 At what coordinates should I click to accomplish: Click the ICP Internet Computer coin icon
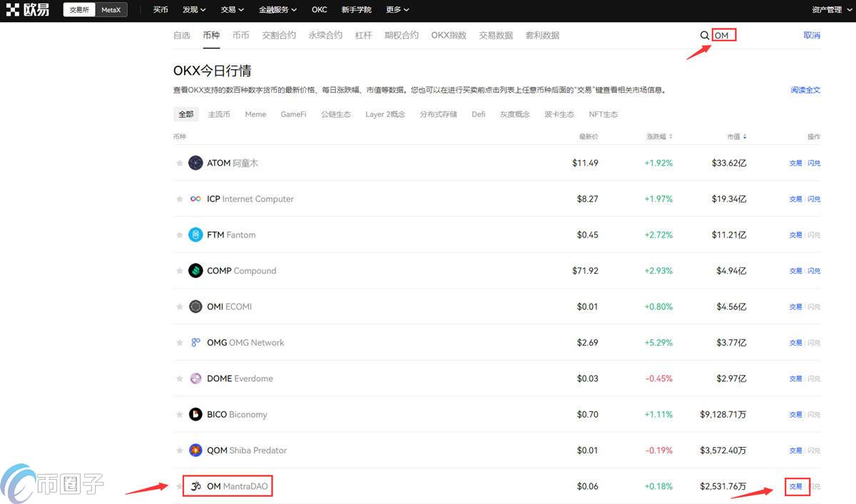pyautogui.click(x=195, y=199)
